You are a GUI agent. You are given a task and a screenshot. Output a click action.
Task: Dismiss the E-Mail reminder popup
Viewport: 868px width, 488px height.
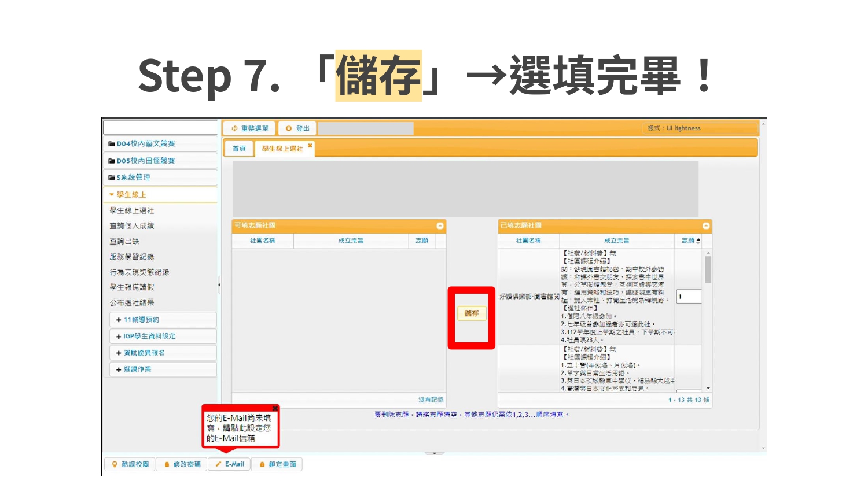click(275, 409)
